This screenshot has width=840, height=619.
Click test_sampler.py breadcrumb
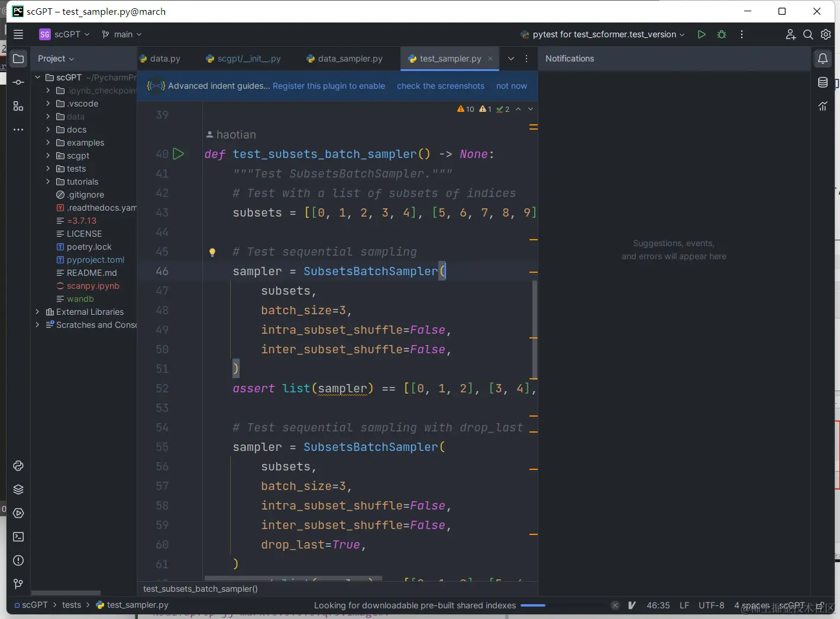pos(132,605)
